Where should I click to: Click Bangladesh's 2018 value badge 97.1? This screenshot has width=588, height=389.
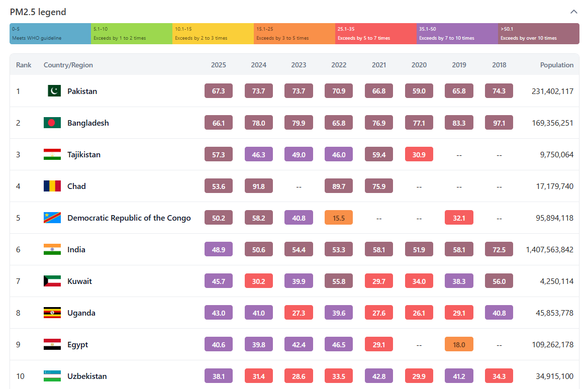coord(499,123)
